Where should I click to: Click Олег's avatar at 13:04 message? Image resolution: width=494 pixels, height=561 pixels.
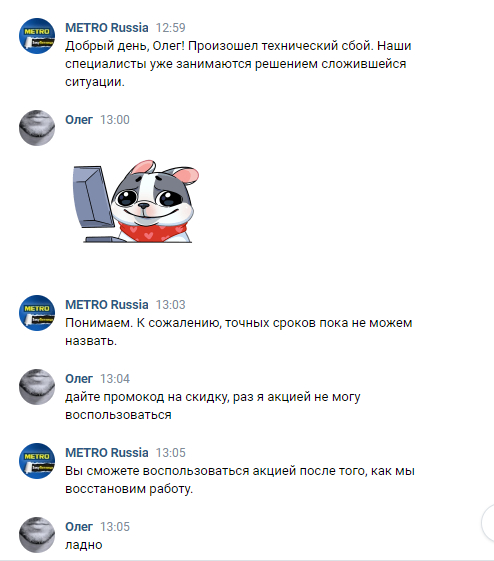pos(37,387)
